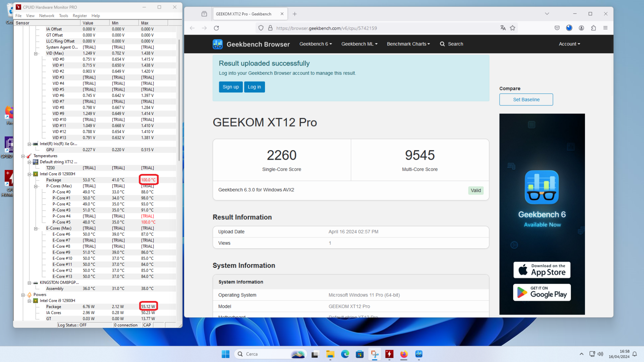
Task: Collapse the KINGSTON OM8PGP node
Action: pos(29,283)
